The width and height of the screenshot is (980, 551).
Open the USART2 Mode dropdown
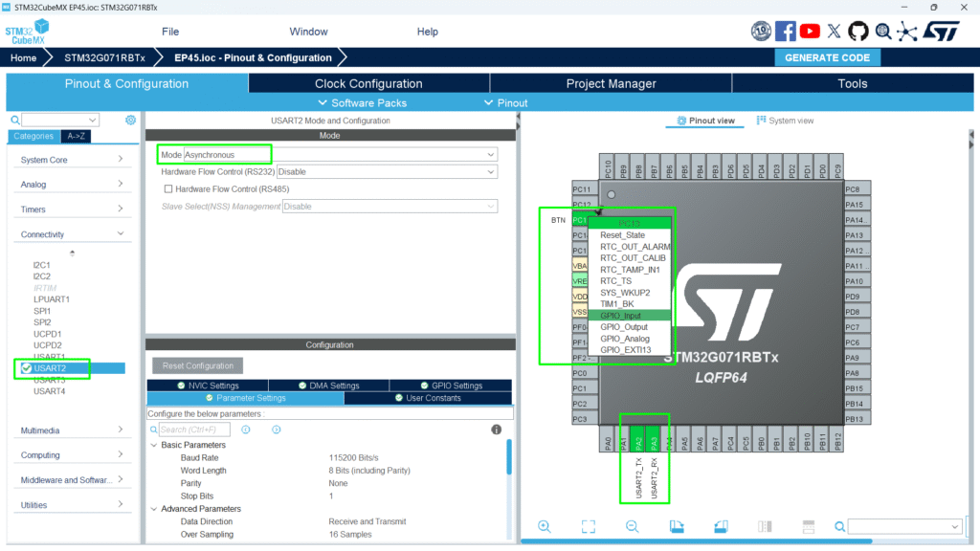point(341,154)
